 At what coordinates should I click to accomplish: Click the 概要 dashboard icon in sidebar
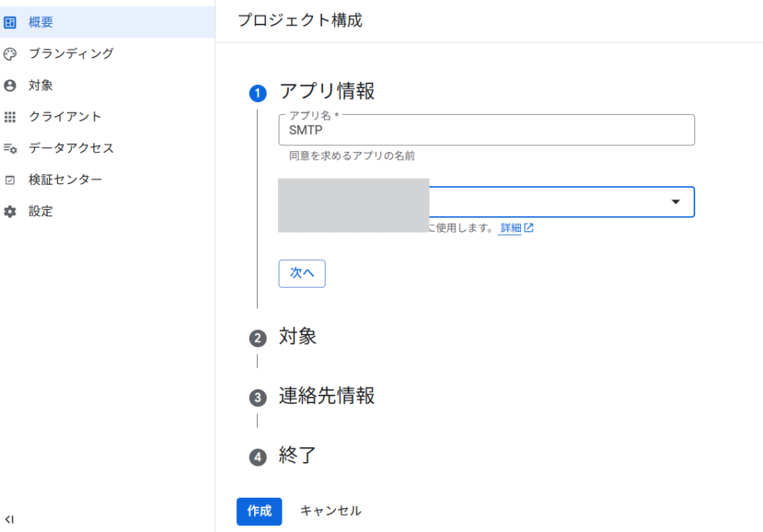point(10,22)
